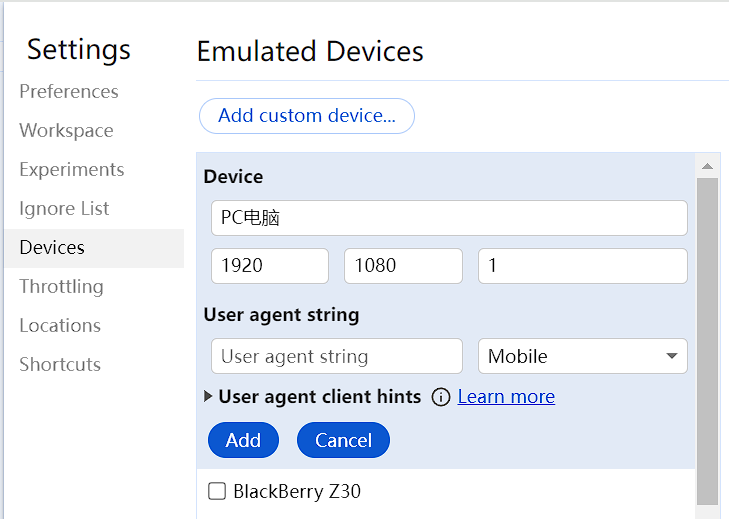Open the Experiments settings tab
Viewport: 729px width, 519px height.
pos(72,169)
